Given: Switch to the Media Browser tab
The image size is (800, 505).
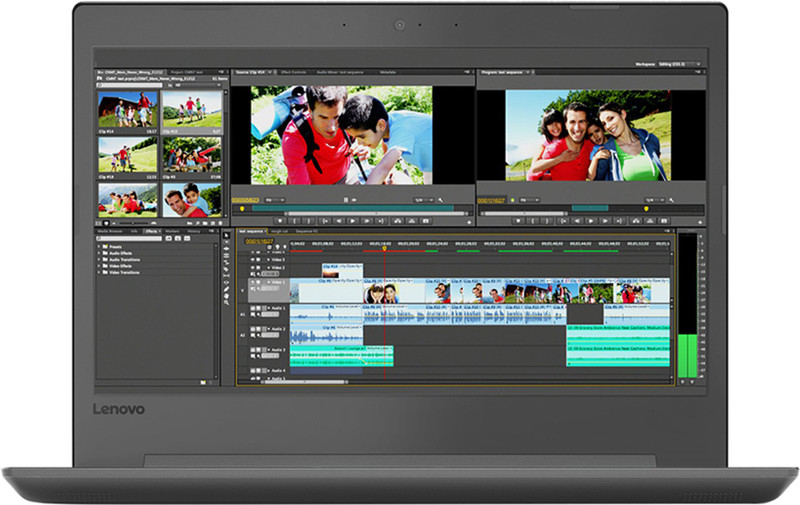Looking at the screenshot, I should 109,231.
